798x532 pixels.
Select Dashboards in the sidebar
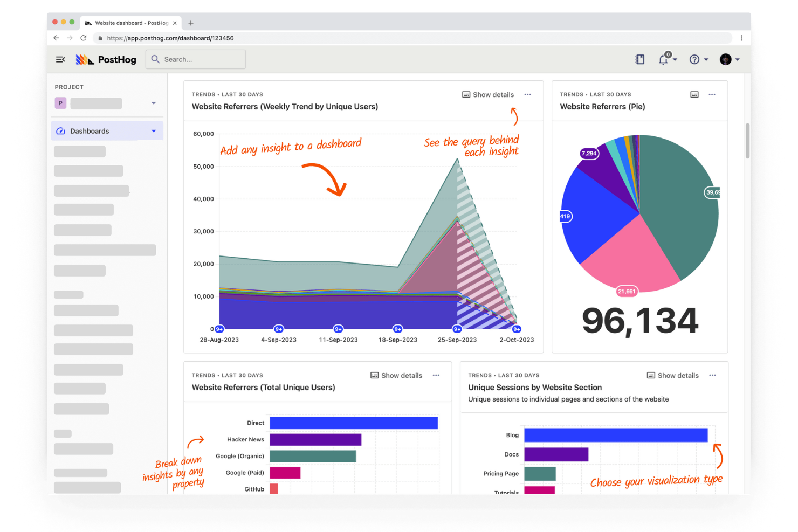click(90, 131)
